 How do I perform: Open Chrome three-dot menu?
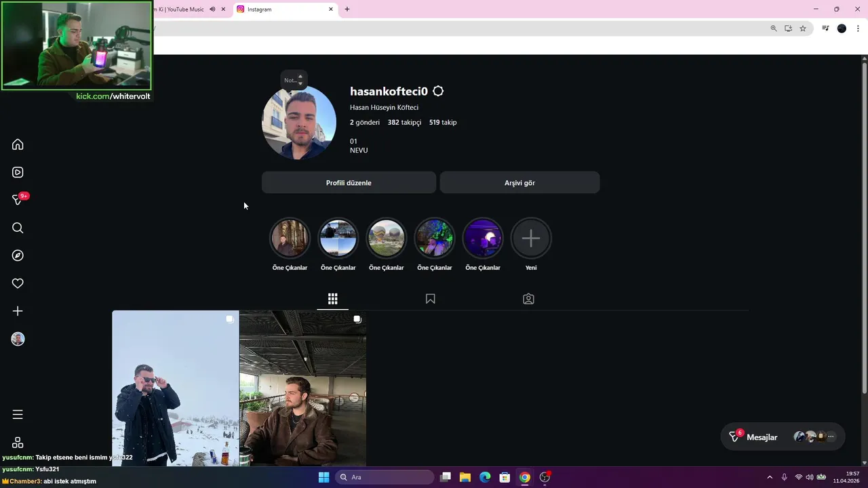(858, 28)
